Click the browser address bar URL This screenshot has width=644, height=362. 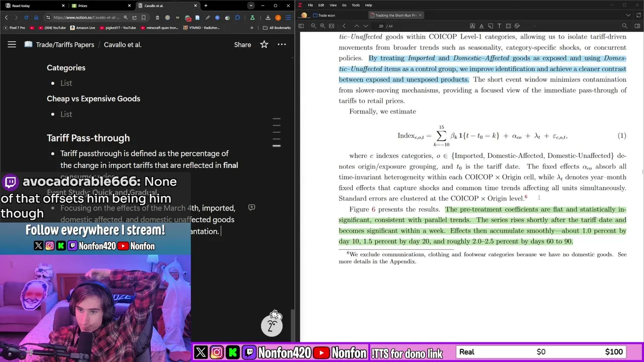(87, 18)
